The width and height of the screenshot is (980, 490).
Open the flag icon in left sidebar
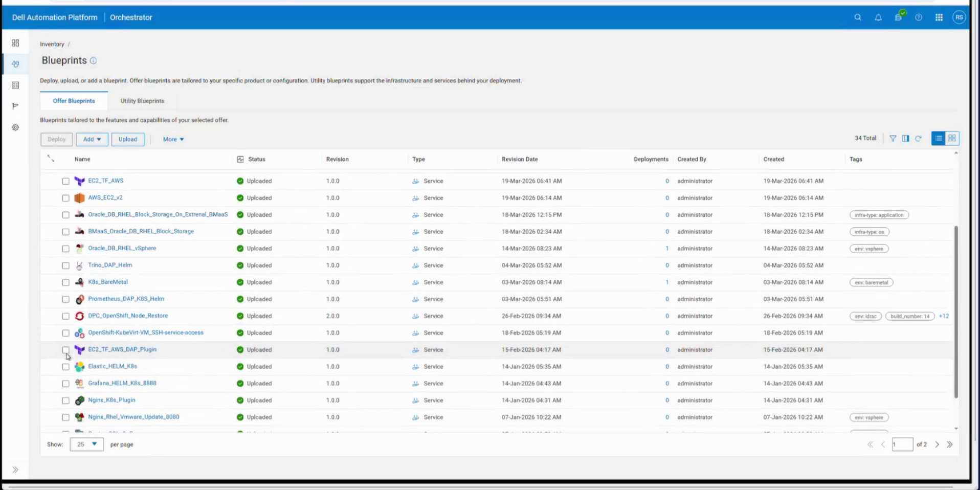tap(15, 106)
